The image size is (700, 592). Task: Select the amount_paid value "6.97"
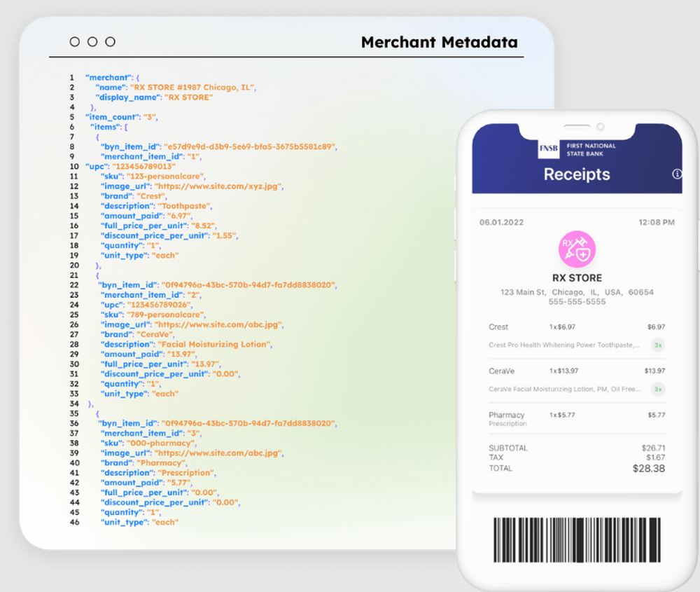[179, 216]
